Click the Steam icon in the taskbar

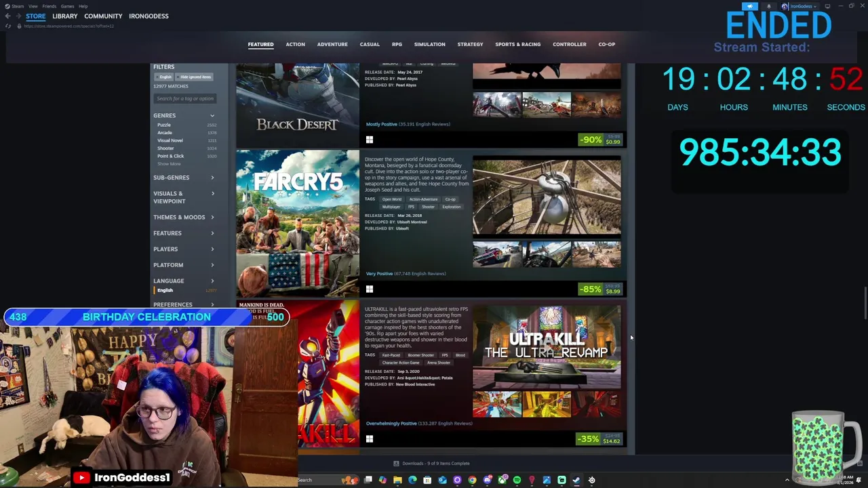pos(576,480)
